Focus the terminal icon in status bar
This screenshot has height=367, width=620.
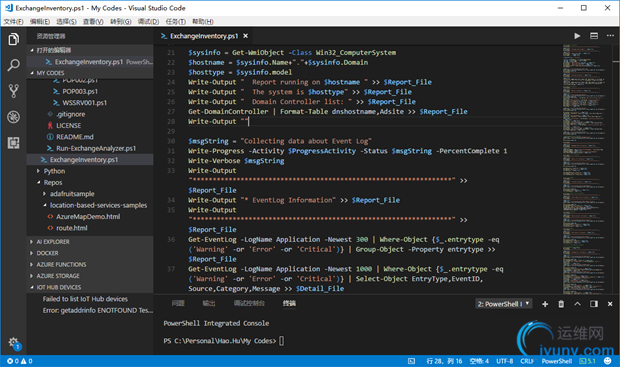[x=412, y=361]
